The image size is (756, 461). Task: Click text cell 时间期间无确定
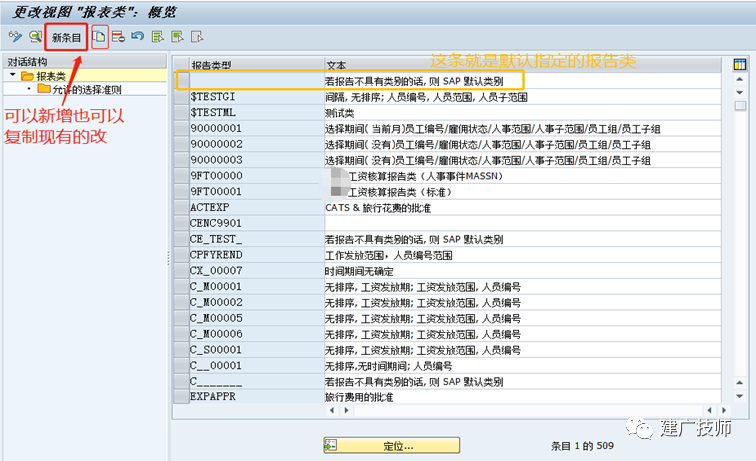[523, 271]
